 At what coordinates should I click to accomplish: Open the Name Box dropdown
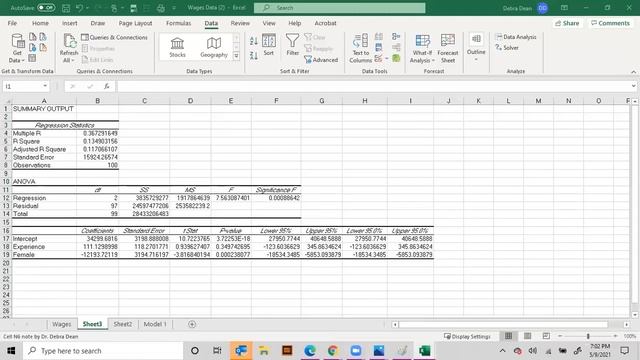(45, 86)
